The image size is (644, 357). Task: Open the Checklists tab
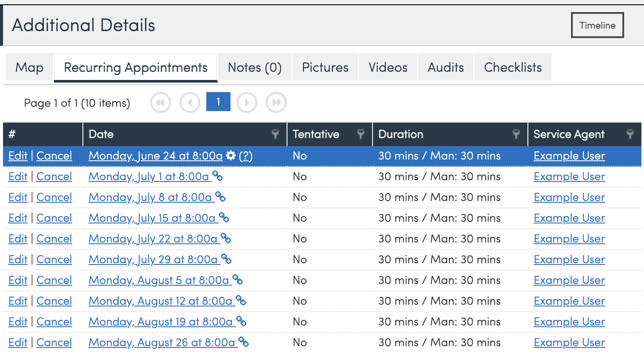[x=513, y=67]
